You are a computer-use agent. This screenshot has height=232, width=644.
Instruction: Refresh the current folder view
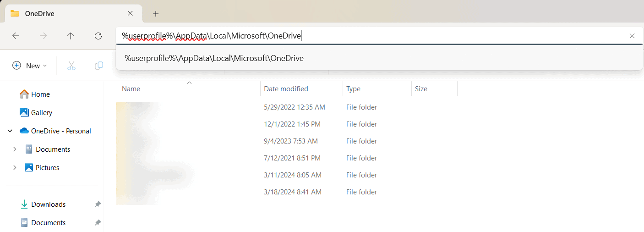pos(98,36)
